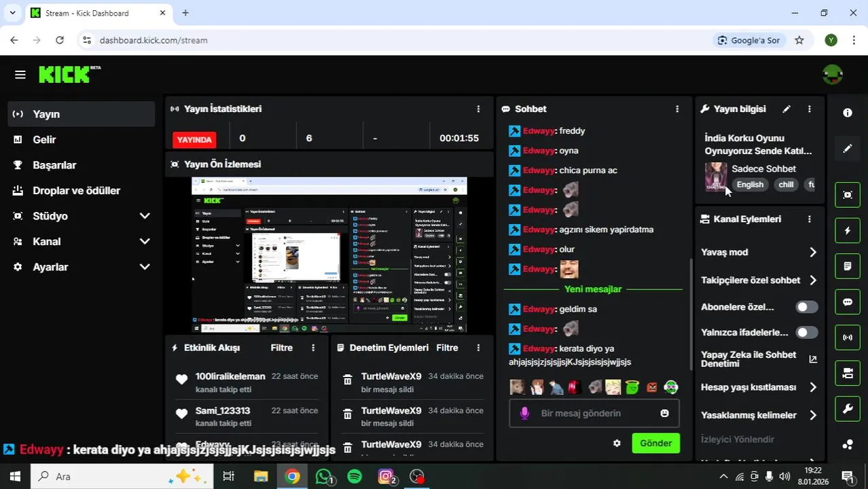Viewport: 868px width, 489px height.
Task: Open WhatsApp from Windows taskbar
Action: 324,477
